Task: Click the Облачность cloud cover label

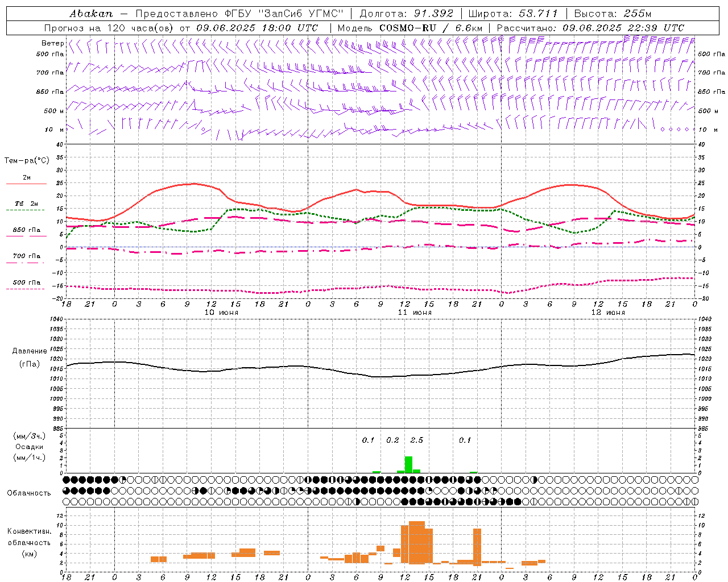Action: tap(29, 493)
